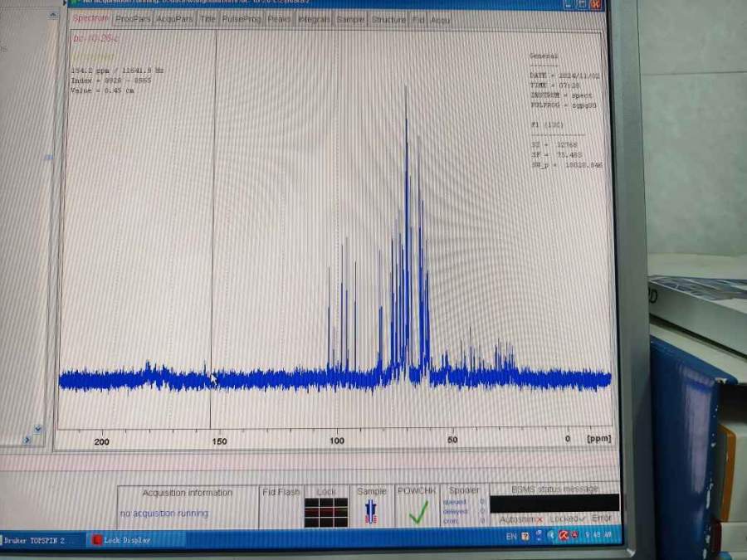This screenshot has width=747, height=560.
Task: Toggle the Error status indicator
Action: pyautogui.click(x=602, y=518)
